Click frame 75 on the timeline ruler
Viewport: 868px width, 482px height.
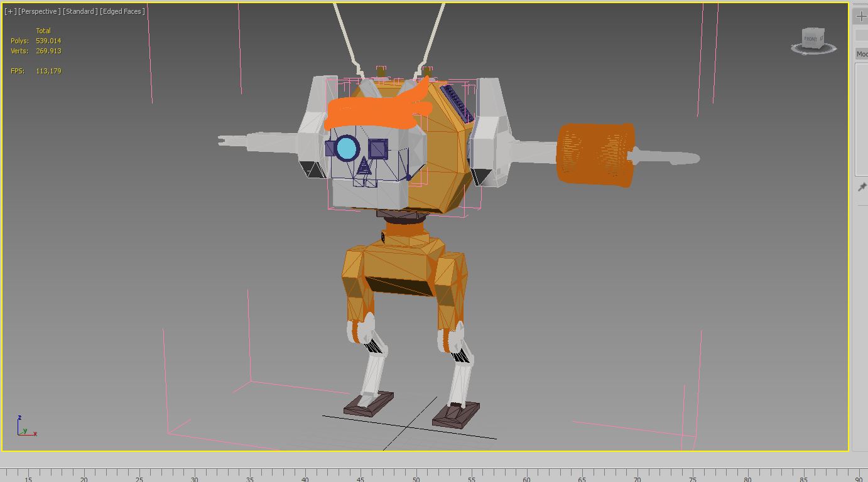click(693, 475)
